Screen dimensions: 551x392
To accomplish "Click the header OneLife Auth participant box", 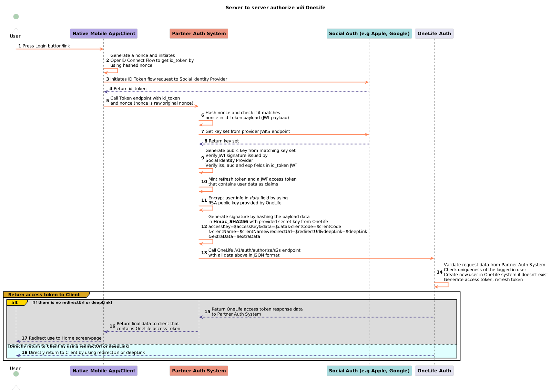I will coord(434,33).
